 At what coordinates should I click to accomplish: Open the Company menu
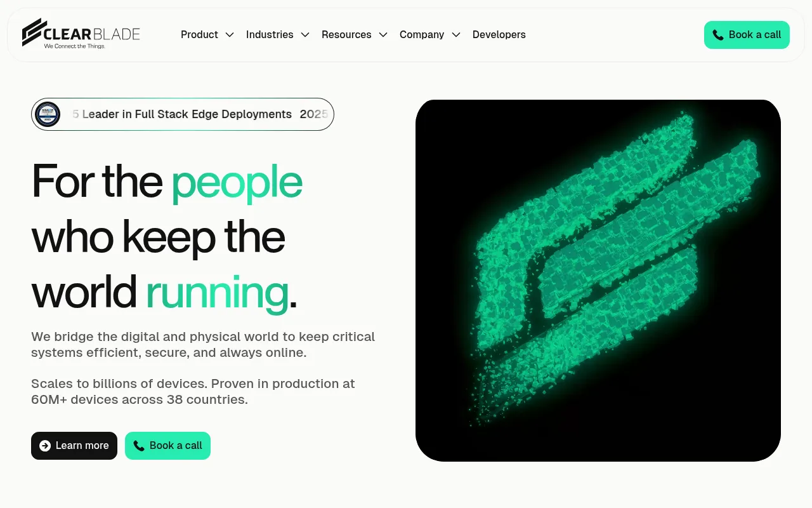422,35
